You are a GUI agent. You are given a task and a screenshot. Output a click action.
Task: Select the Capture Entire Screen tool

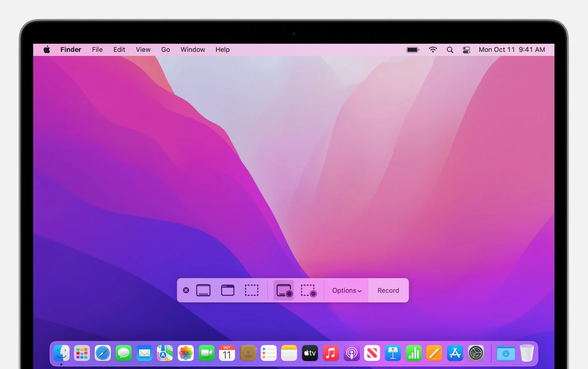[x=203, y=290]
